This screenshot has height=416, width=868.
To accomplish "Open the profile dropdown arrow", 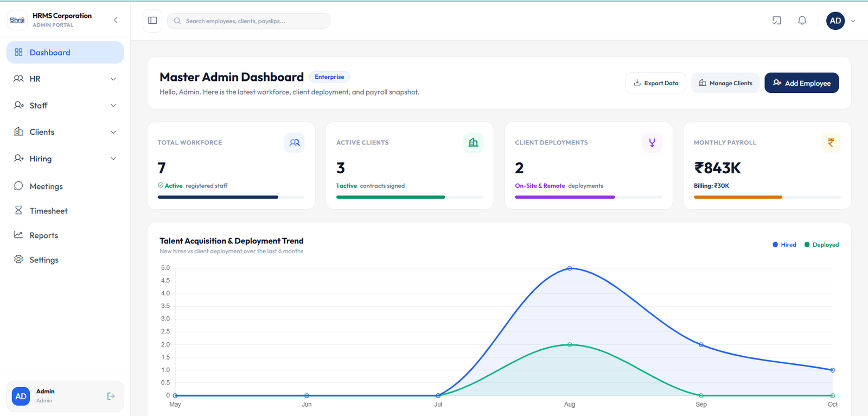I will pyautogui.click(x=853, y=21).
